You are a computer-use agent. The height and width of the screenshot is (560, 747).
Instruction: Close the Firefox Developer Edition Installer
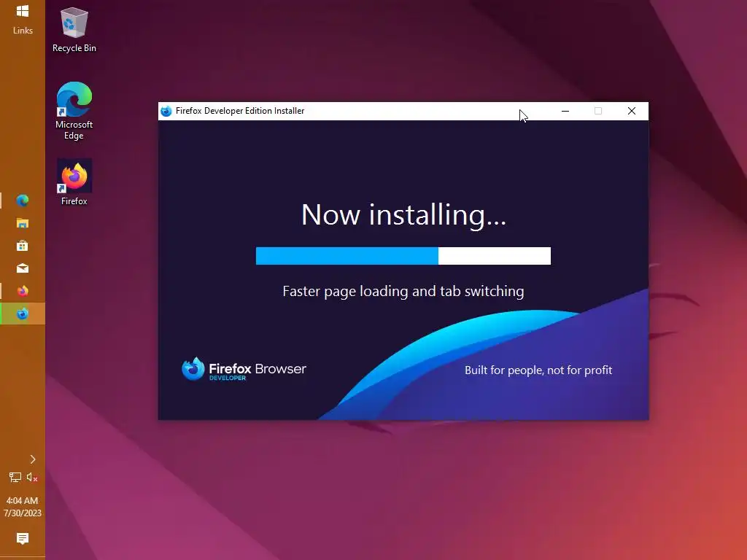(632, 111)
